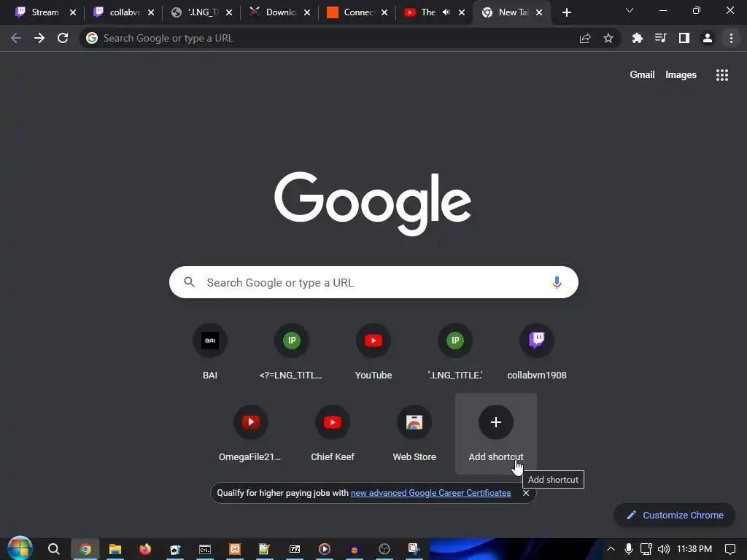Screen dimensions: 747x560
Task: Open the Web Store shortcut
Action: [414, 433]
